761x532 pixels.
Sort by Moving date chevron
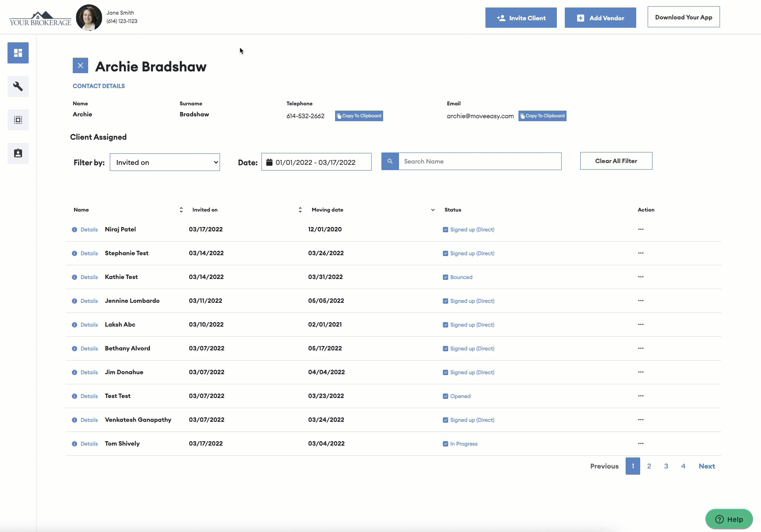(x=433, y=210)
